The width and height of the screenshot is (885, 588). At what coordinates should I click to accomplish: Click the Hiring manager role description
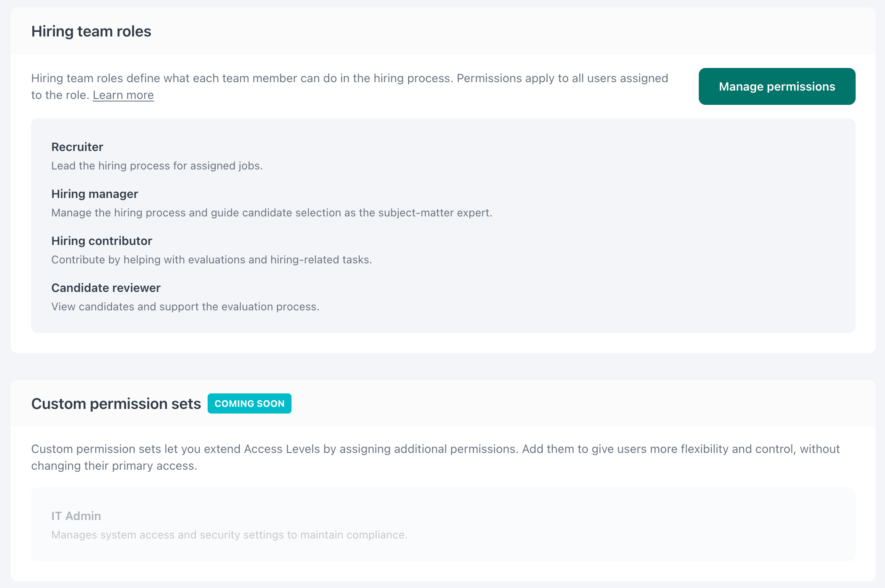(271, 213)
